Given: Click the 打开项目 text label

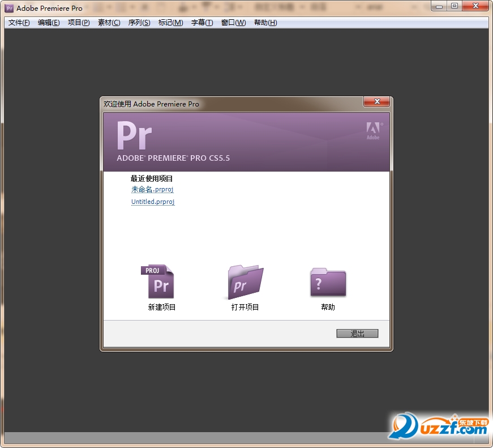Looking at the screenshot, I should point(245,307).
